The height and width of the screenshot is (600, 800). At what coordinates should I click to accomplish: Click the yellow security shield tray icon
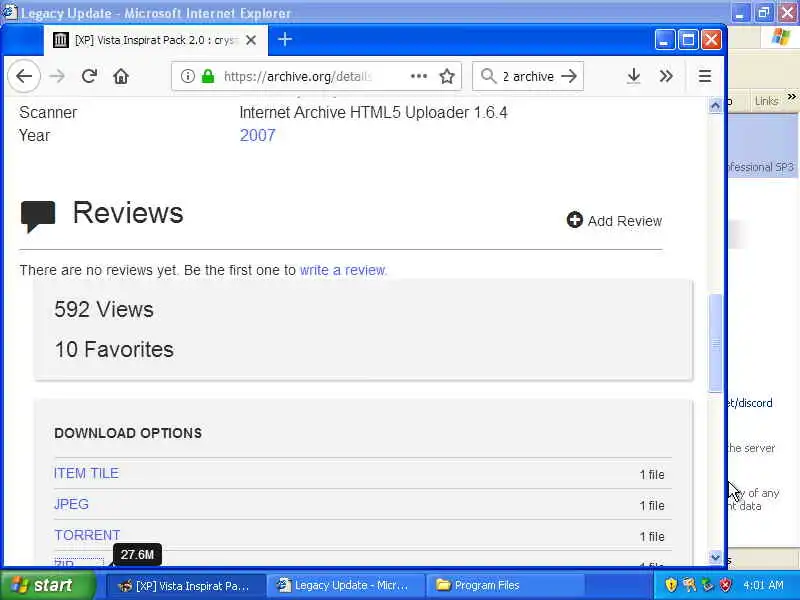pyautogui.click(x=671, y=585)
